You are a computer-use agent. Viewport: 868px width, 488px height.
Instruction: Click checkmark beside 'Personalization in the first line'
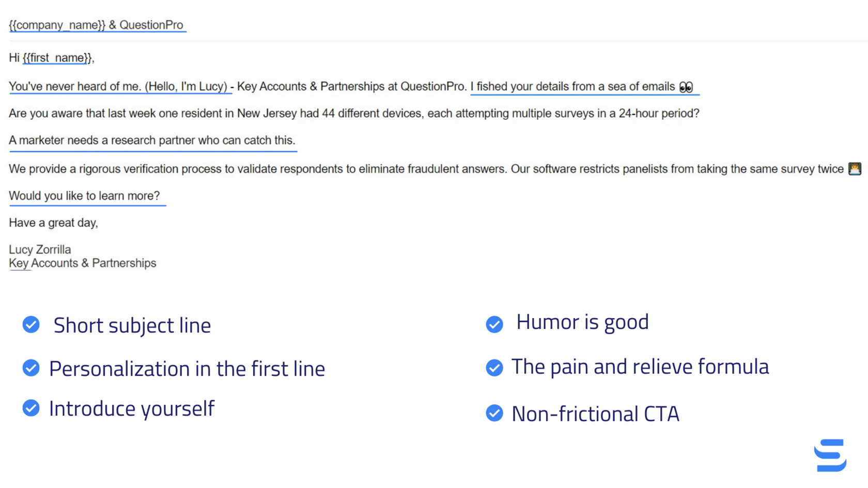click(31, 368)
